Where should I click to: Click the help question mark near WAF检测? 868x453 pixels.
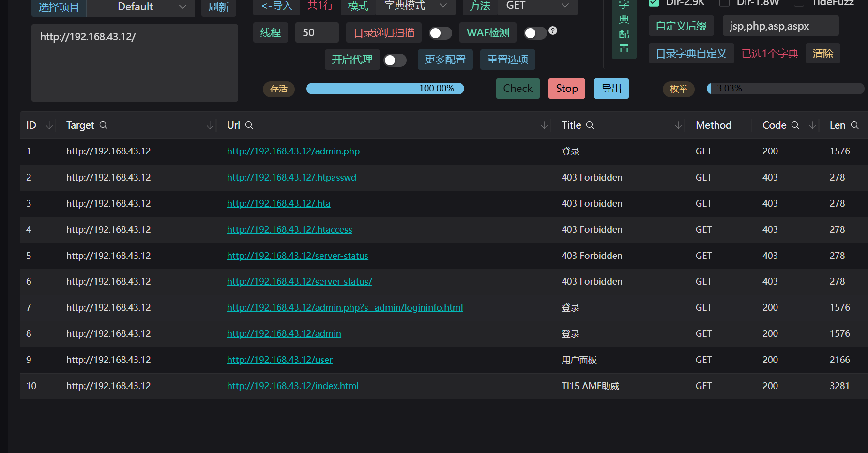click(553, 30)
